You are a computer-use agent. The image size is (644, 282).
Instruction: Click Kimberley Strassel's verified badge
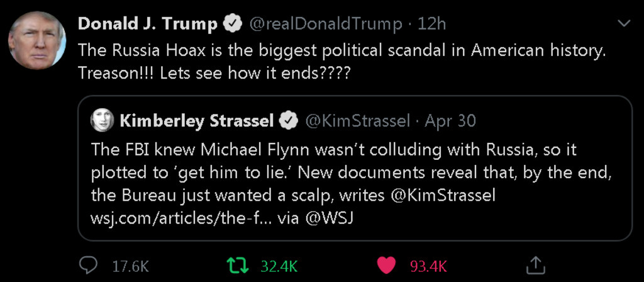pyautogui.click(x=289, y=120)
